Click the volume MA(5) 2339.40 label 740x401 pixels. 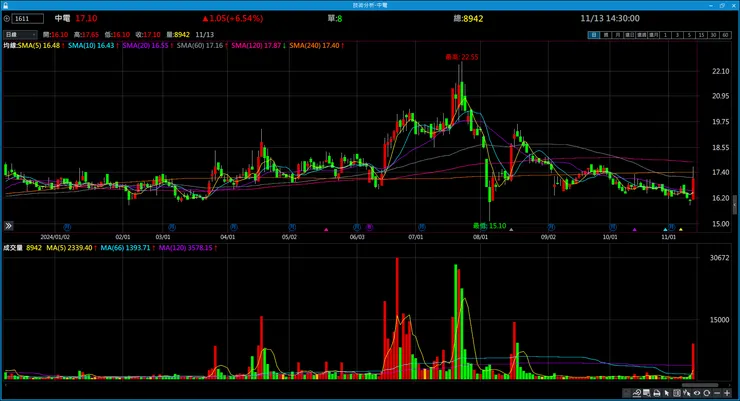(x=71, y=248)
